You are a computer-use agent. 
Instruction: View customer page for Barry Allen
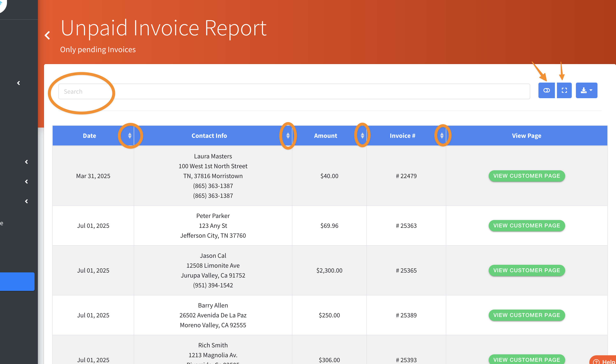tap(527, 315)
